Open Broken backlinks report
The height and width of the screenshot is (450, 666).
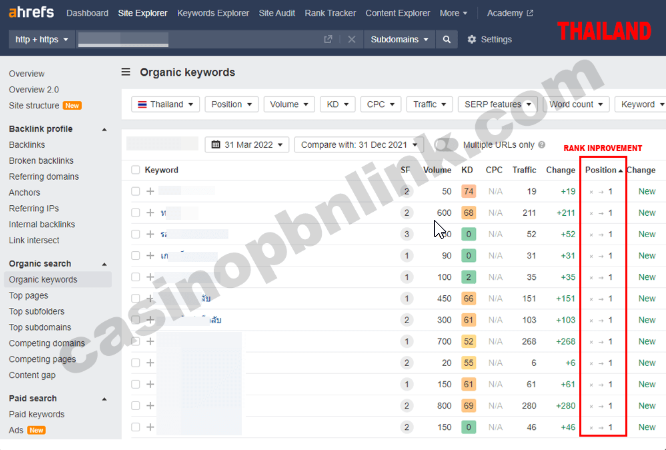click(x=41, y=161)
